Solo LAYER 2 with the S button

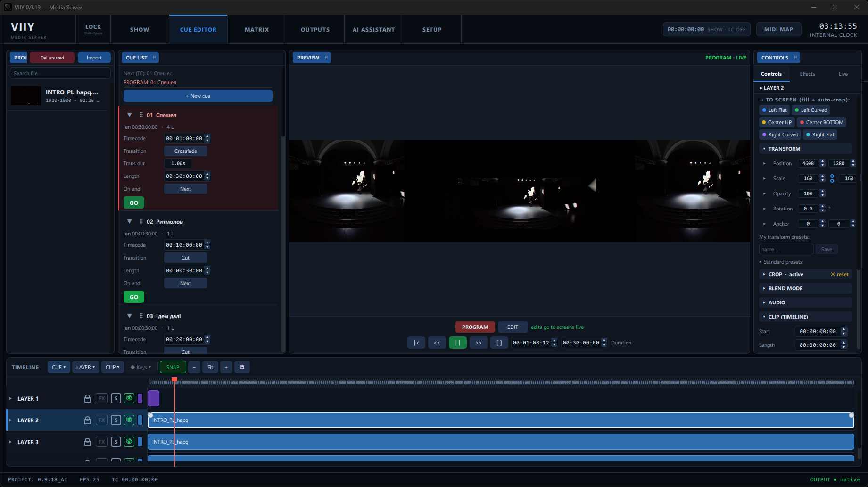116,420
